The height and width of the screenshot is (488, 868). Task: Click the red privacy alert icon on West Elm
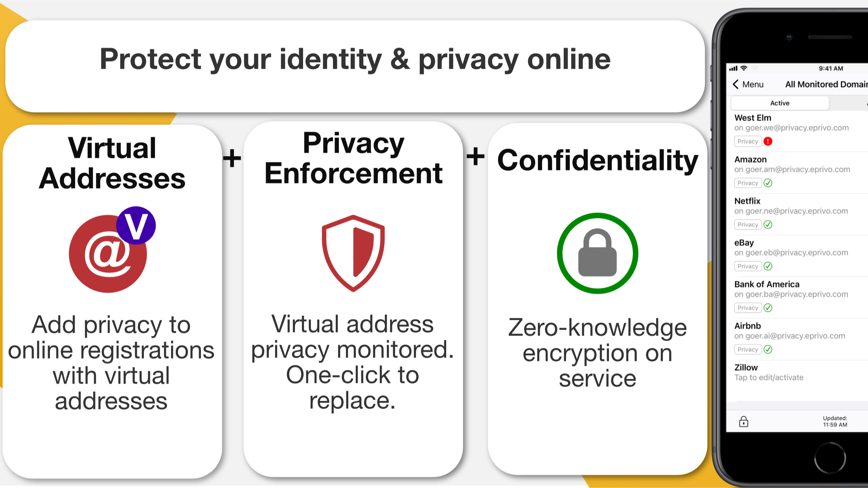[x=768, y=141]
